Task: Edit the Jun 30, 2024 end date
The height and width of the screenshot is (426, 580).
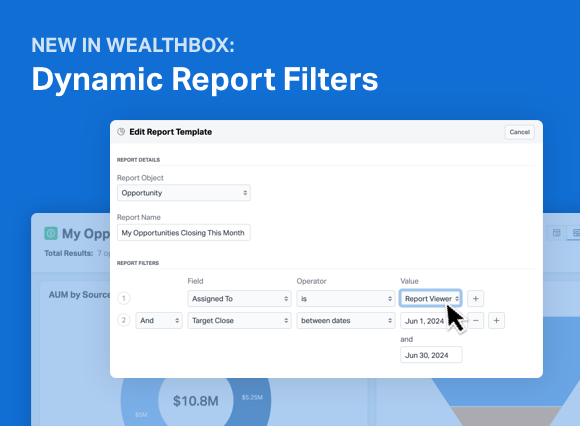Action: pyautogui.click(x=431, y=355)
